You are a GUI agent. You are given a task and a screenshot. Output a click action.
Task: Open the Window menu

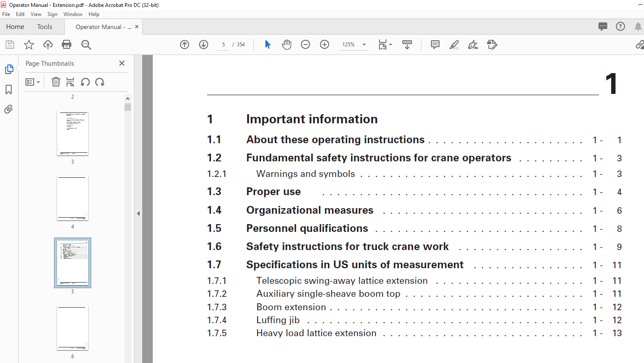[x=73, y=14]
